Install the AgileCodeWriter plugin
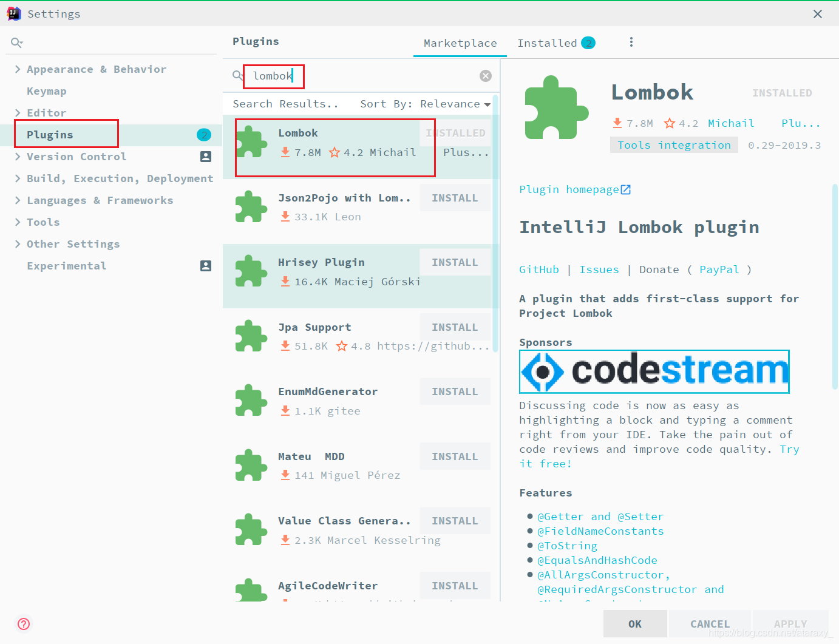Viewport: 839px width, 644px height. pos(455,586)
